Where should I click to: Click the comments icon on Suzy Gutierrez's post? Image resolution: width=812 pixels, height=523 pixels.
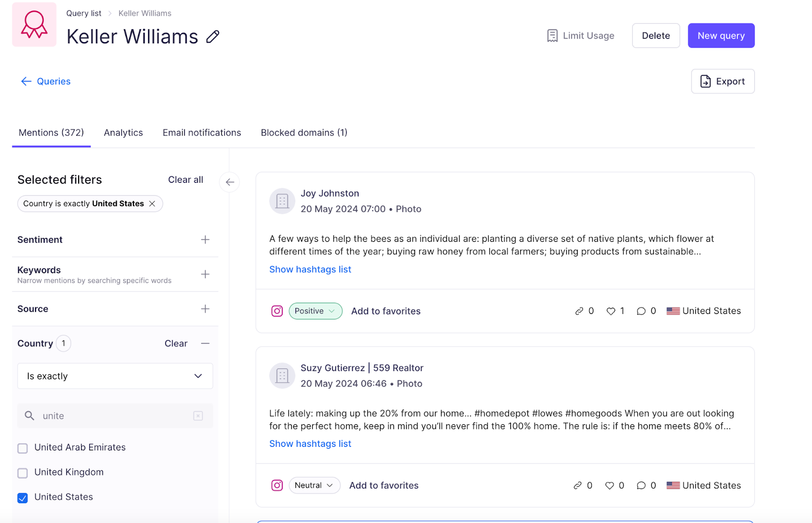point(641,486)
